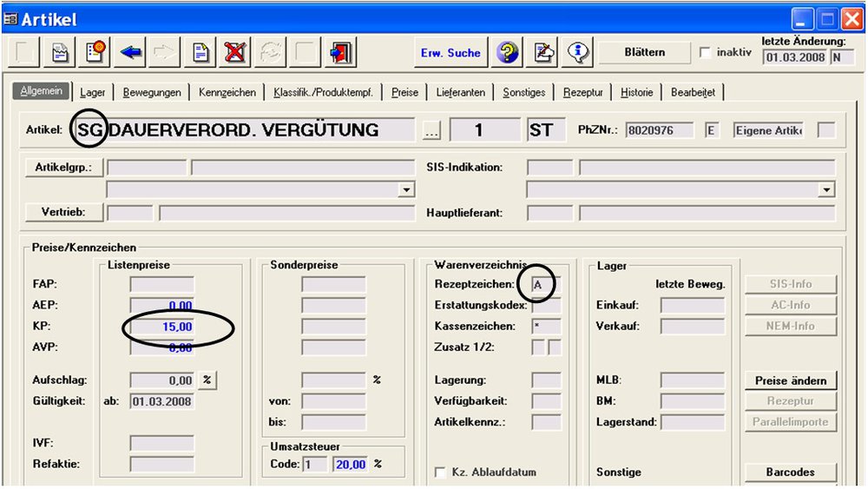
Task: Click the Blättern button
Action: (x=645, y=52)
